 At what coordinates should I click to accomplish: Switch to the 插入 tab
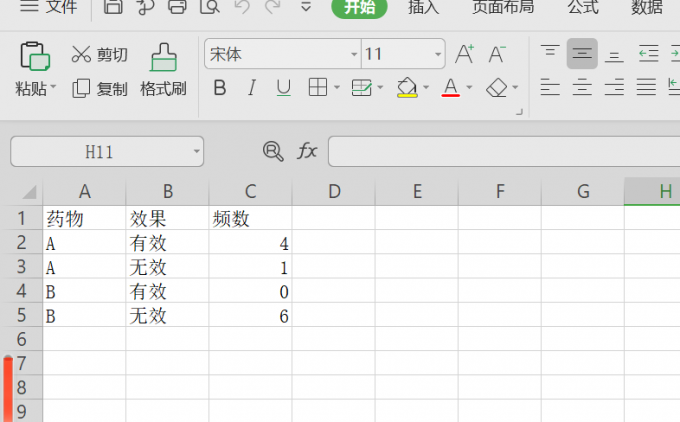(x=423, y=7)
